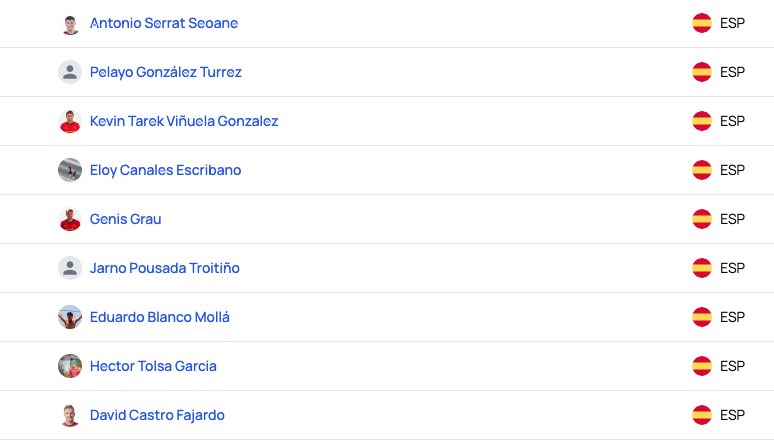Click Hector Tolsa Garcia's avatar
The height and width of the screenshot is (440, 774).
point(70,366)
